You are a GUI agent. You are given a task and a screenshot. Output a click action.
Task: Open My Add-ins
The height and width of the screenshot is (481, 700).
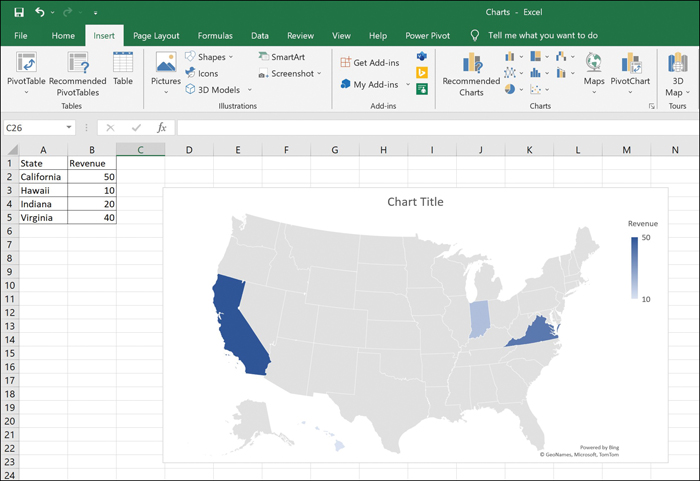pos(369,84)
